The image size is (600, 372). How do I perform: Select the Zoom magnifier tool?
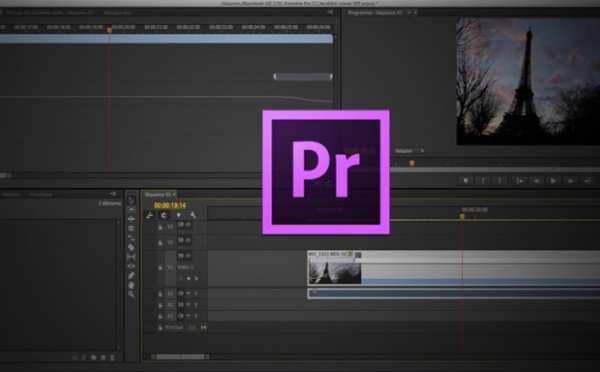click(x=131, y=294)
